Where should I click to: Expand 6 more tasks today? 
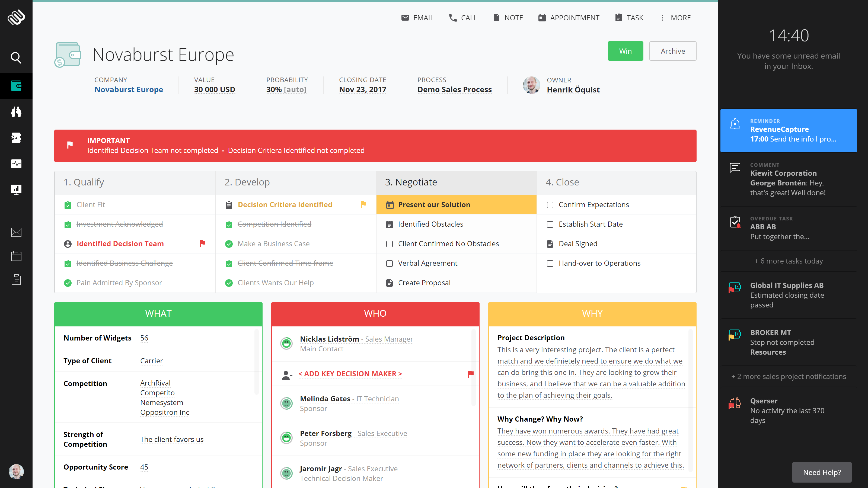[x=788, y=261]
